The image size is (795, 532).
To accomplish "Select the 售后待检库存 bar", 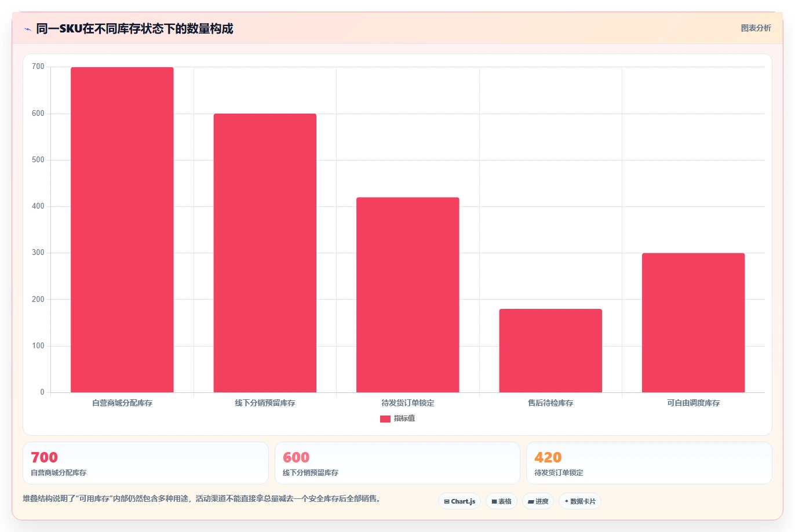I will click(x=550, y=351).
